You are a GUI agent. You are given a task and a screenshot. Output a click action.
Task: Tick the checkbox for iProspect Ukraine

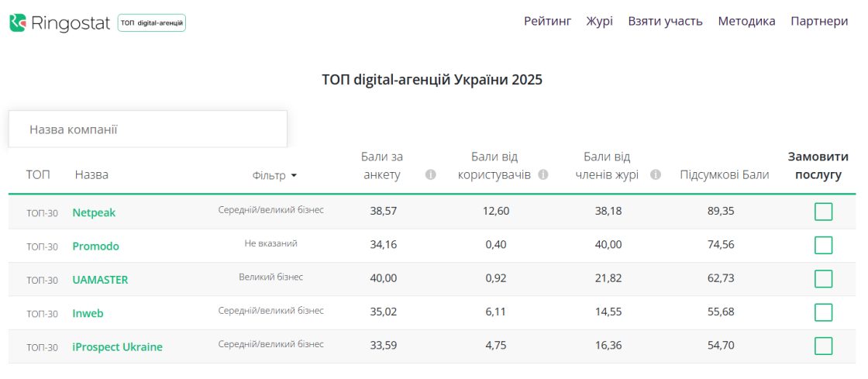823,346
